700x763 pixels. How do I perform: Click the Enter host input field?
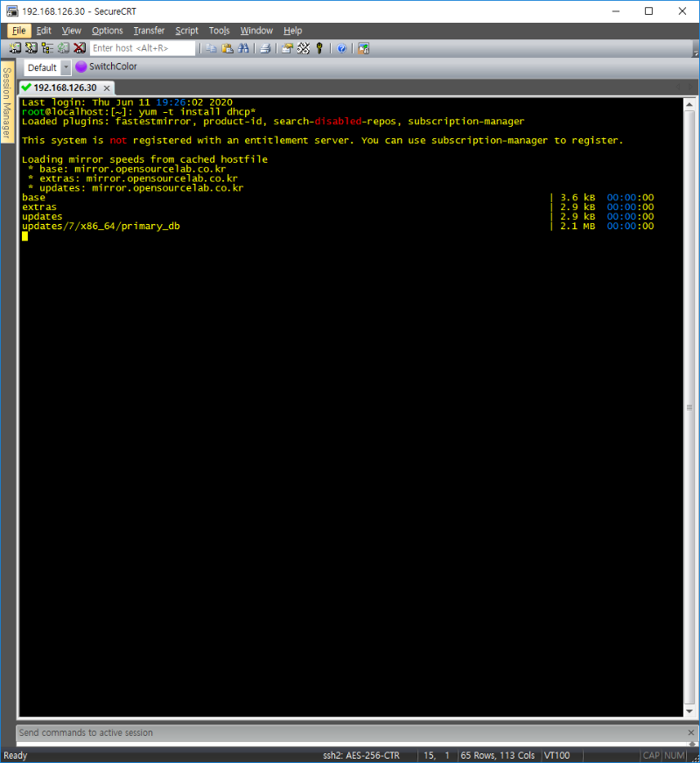[142, 48]
